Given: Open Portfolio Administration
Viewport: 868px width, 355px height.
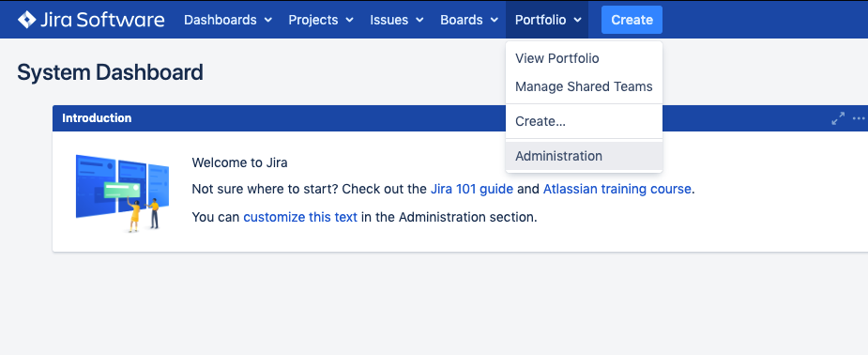Looking at the screenshot, I should [584, 156].
